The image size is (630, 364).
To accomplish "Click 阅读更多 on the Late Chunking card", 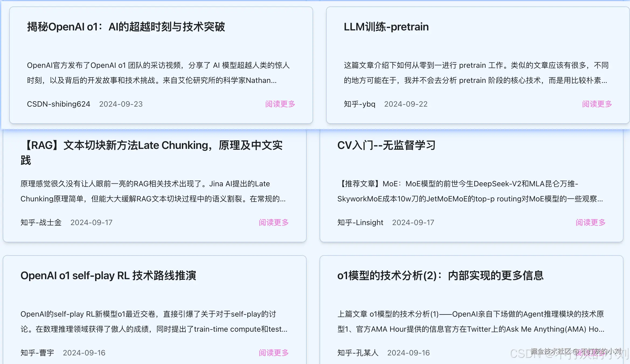I will coord(274,223).
